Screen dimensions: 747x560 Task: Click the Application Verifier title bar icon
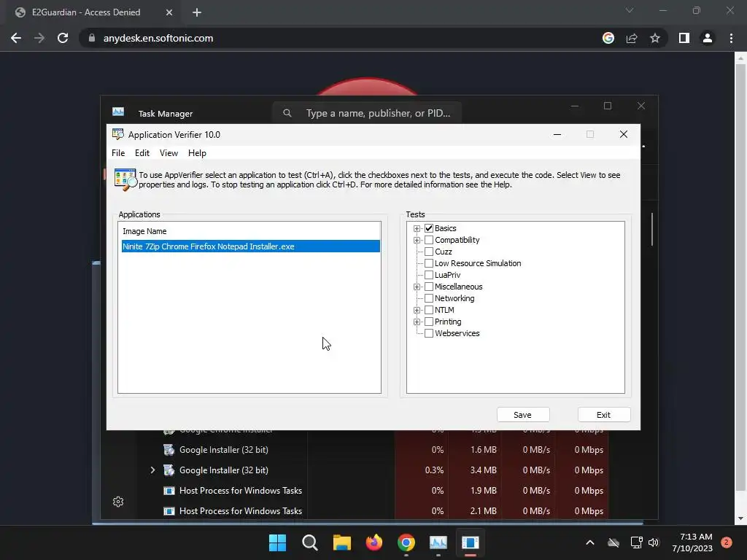117,134
